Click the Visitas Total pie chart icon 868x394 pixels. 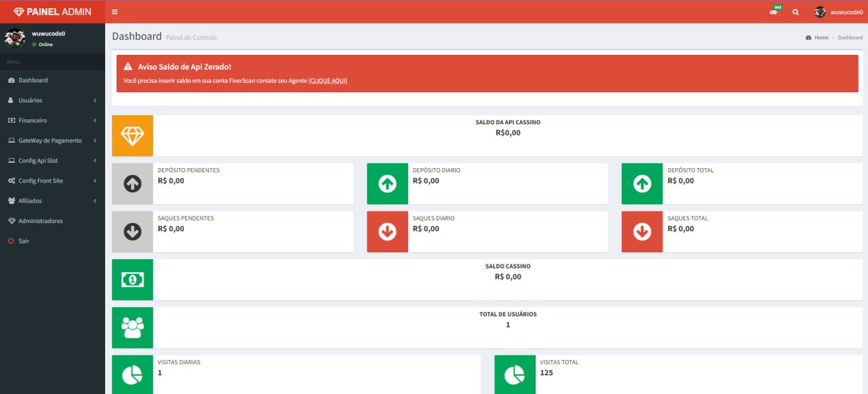[515, 374]
